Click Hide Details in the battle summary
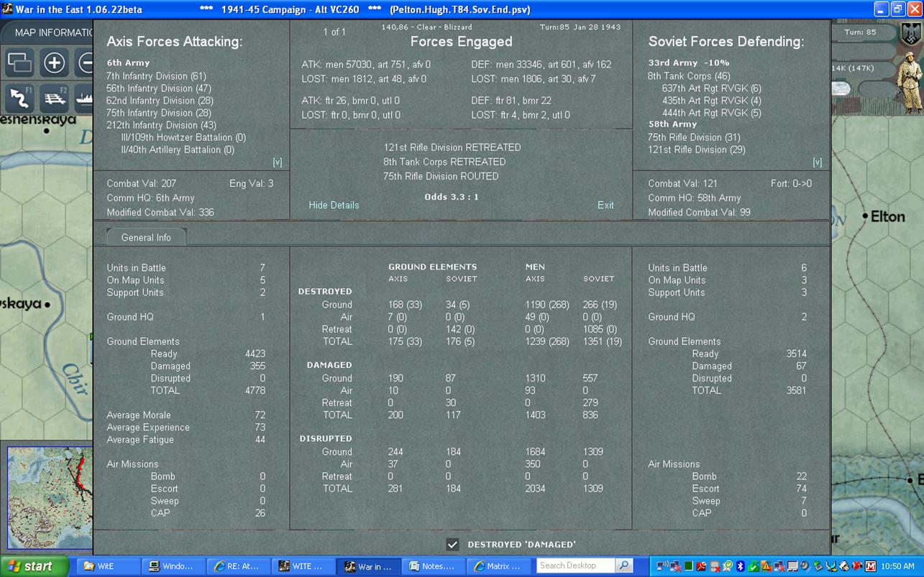 [x=333, y=205]
